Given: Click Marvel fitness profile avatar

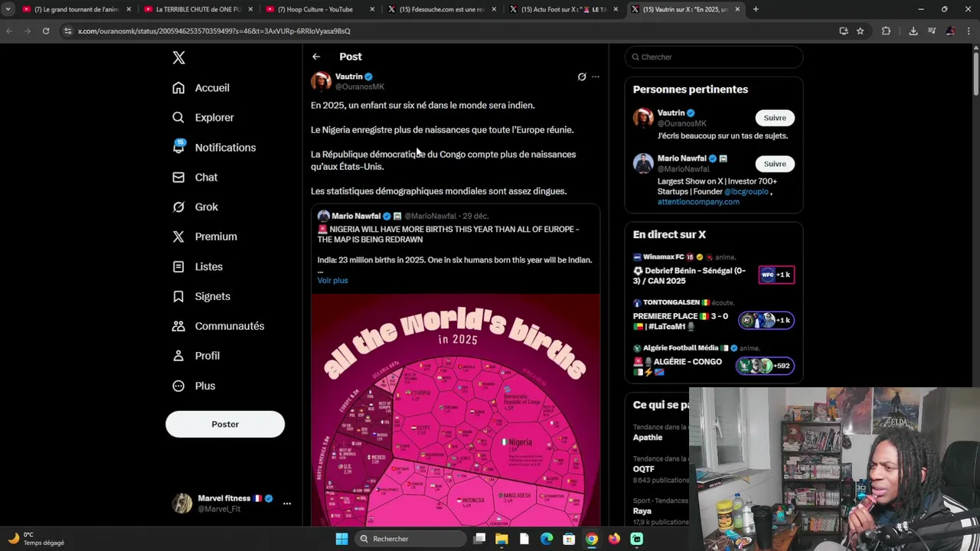Looking at the screenshot, I should [182, 503].
